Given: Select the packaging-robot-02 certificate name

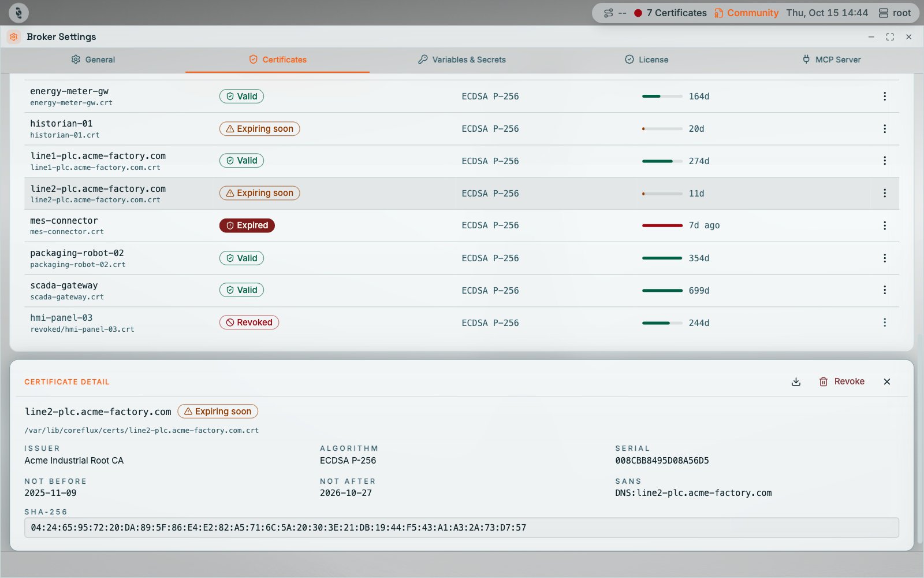Looking at the screenshot, I should coord(77,253).
